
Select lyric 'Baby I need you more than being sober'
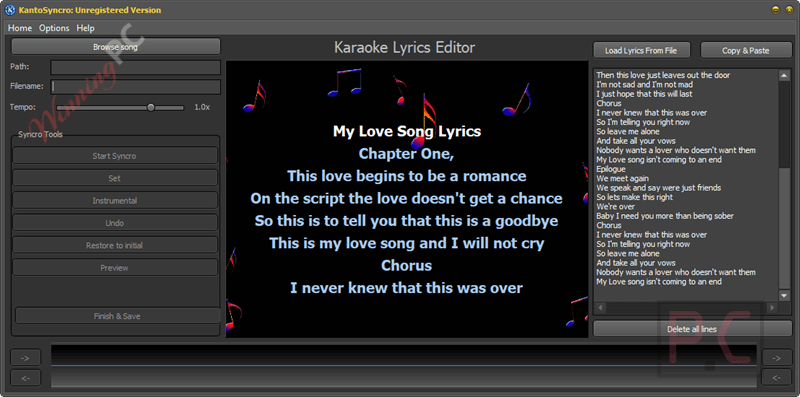point(665,216)
